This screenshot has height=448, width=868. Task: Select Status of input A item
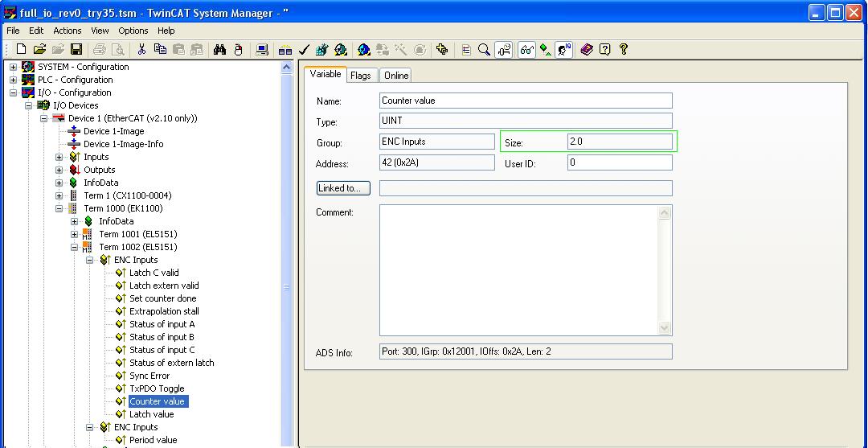162,324
